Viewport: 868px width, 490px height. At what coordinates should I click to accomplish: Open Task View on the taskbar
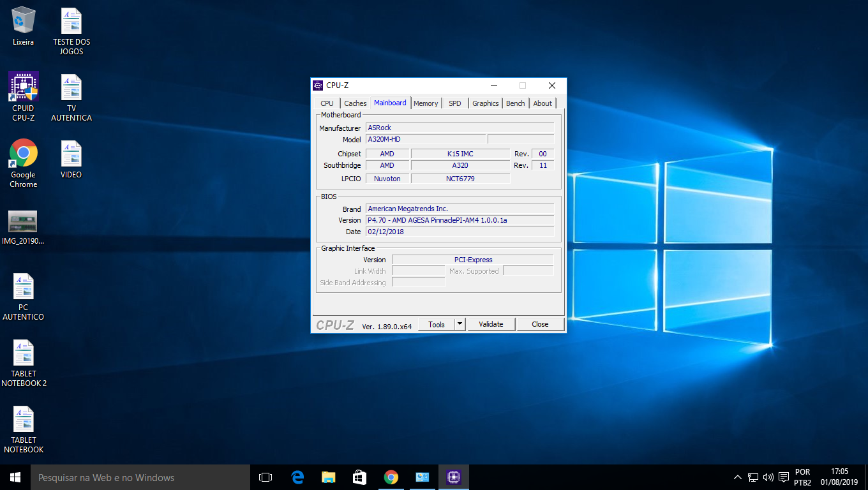click(266, 477)
